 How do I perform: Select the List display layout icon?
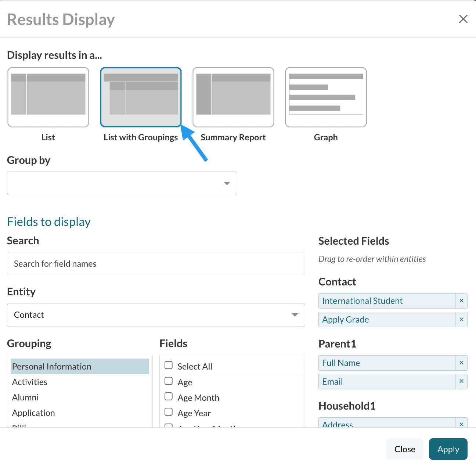pos(48,97)
